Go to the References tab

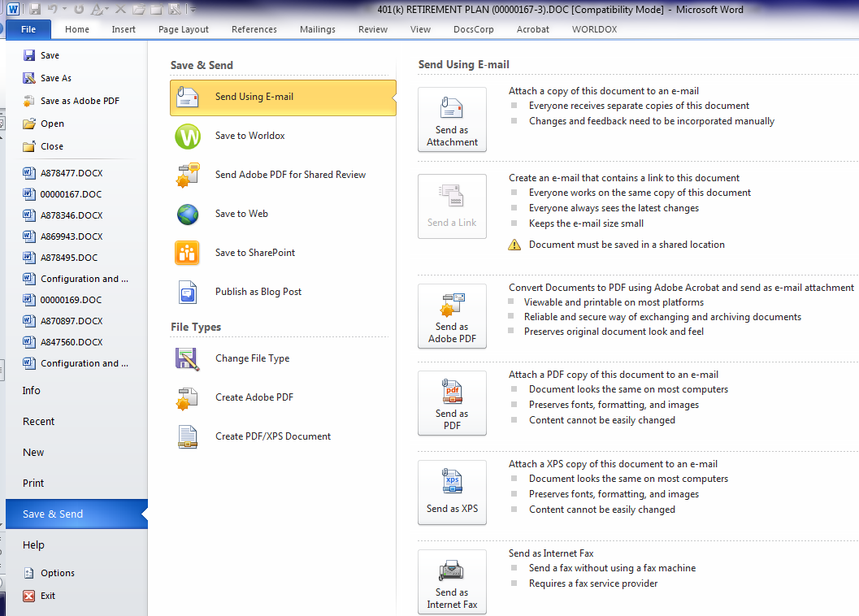pos(254,29)
